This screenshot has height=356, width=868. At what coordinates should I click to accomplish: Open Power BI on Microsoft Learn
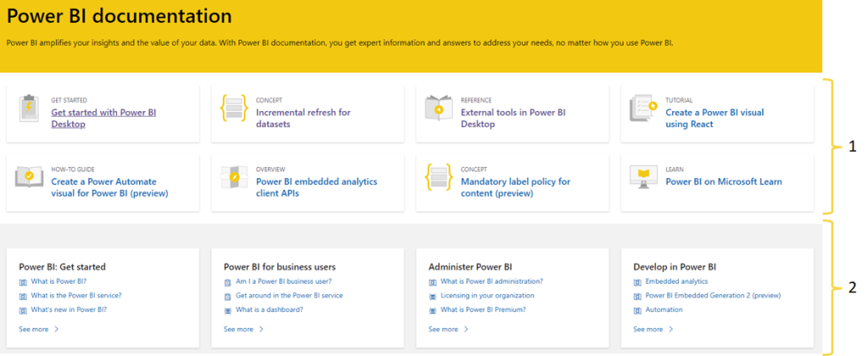[x=724, y=181]
